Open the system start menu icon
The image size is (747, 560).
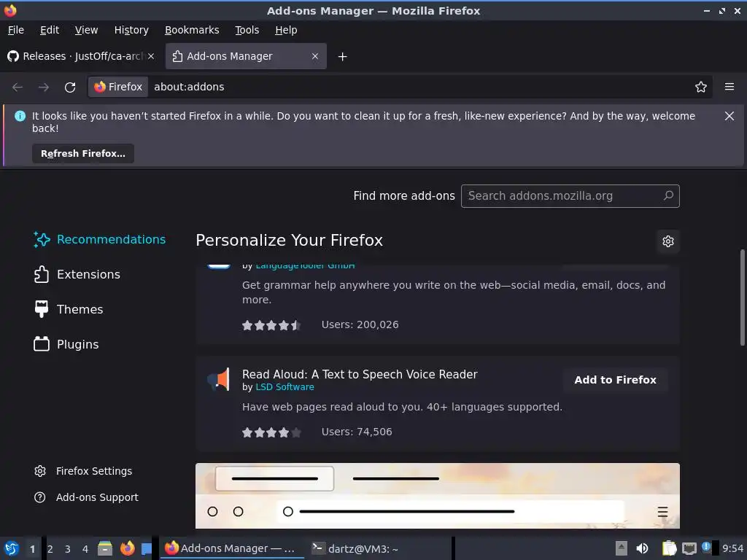point(12,548)
